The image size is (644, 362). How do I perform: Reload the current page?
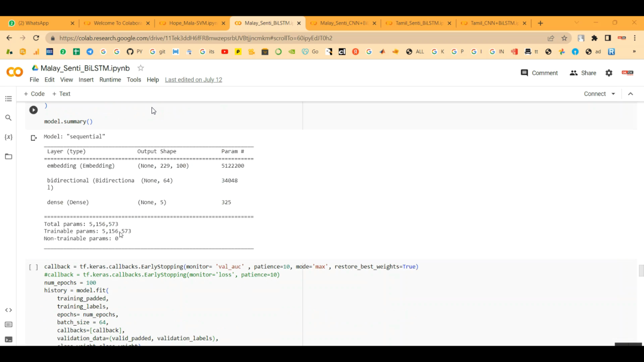pos(36,38)
